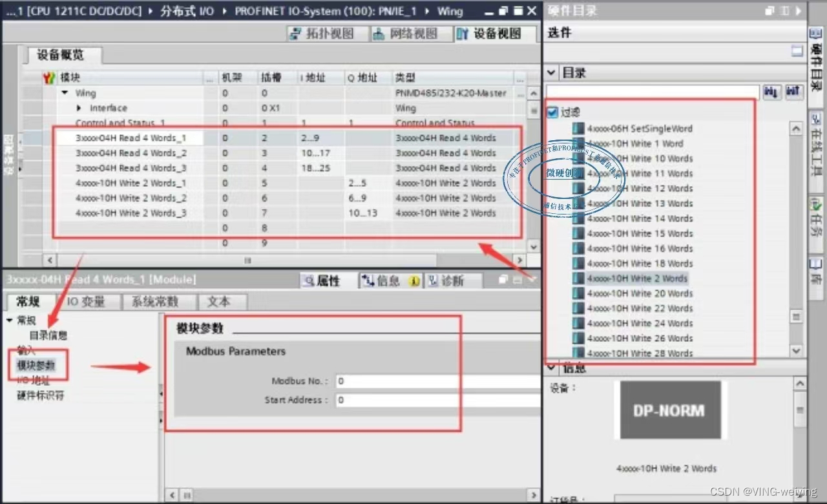Click the icon beside 4xxxx-10H Write 24 Words
The image size is (827, 504).
(578, 323)
